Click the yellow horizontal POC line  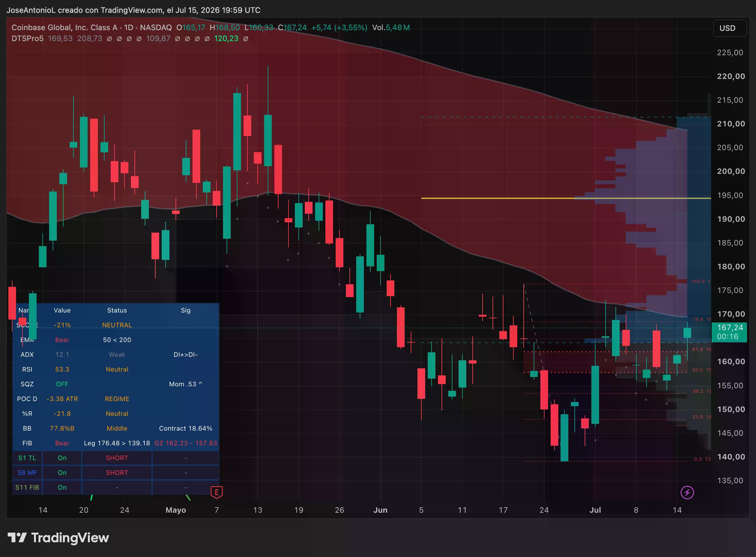click(566, 198)
